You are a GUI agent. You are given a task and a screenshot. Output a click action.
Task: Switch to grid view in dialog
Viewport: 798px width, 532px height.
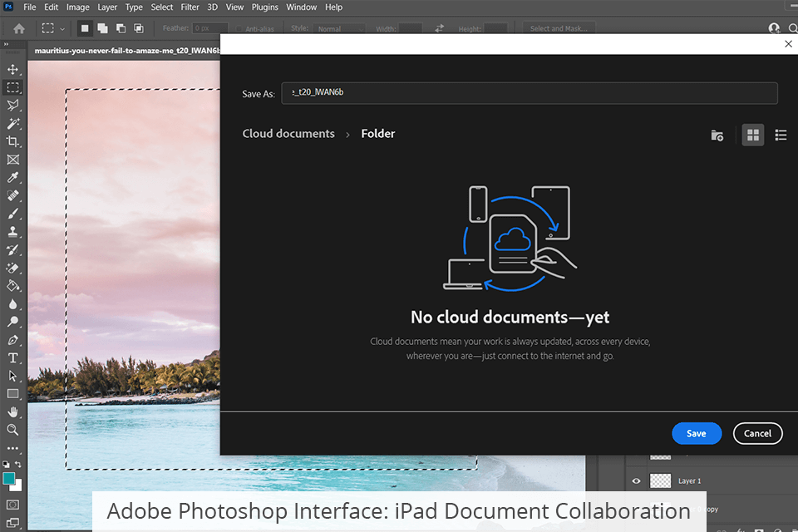click(752, 135)
